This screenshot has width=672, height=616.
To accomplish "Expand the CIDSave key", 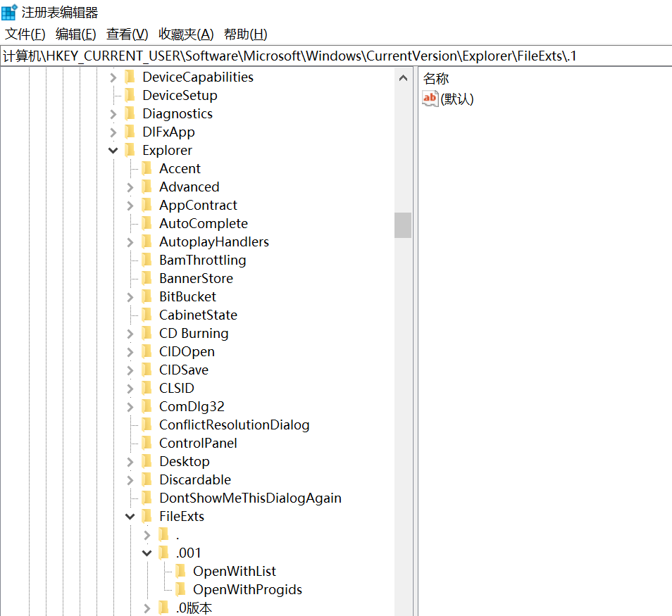I will pos(130,370).
